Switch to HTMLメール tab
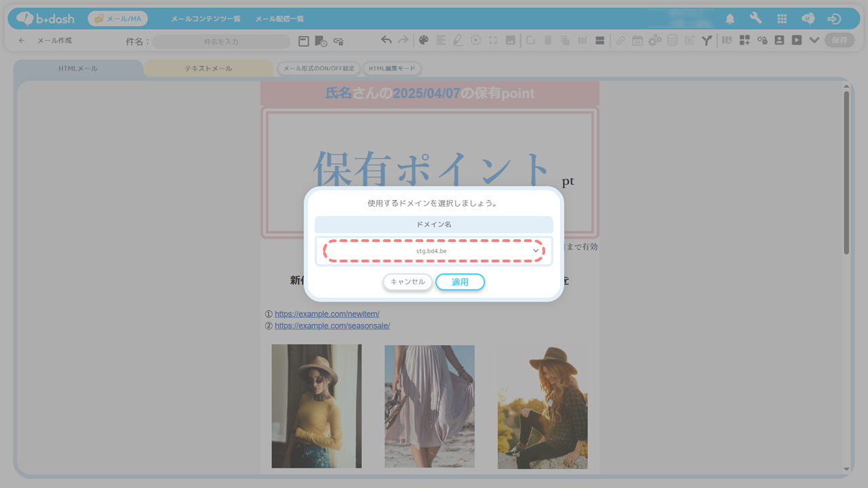The image size is (868, 488). (78, 68)
